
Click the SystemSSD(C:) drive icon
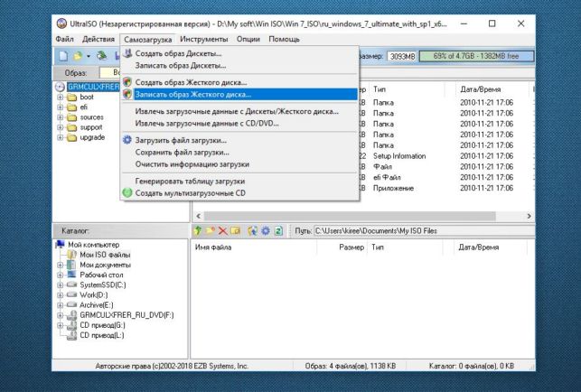point(72,285)
